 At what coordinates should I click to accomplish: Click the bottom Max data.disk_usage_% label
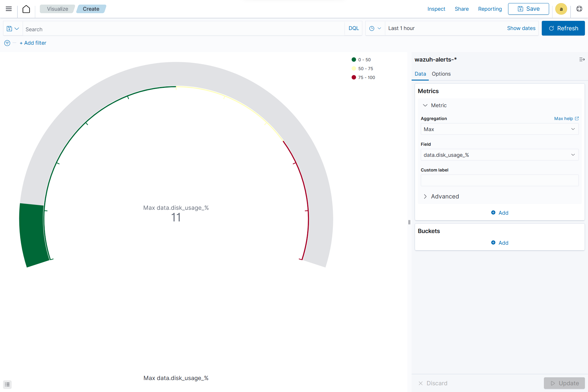[176, 378]
